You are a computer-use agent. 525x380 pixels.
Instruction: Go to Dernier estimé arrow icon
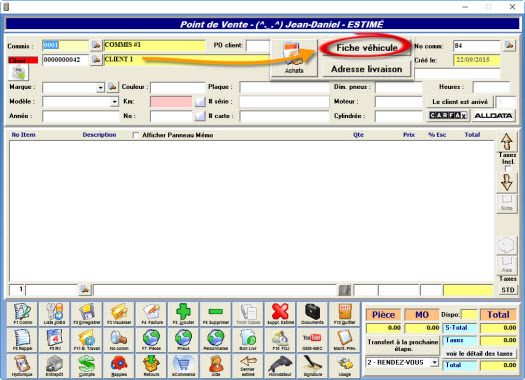click(x=248, y=366)
